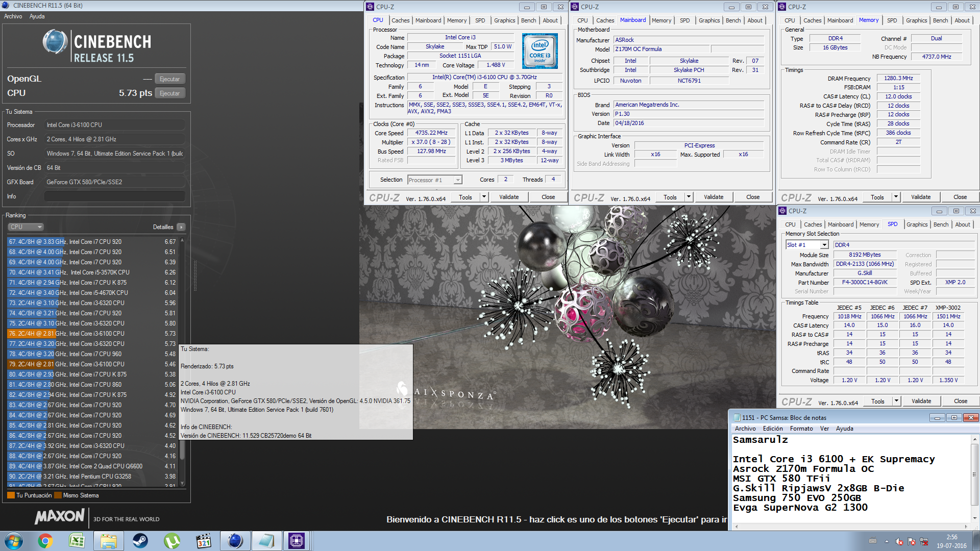Show hidden tray icons arrow
The height and width of the screenshot is (551, 980).
(887, 541)
